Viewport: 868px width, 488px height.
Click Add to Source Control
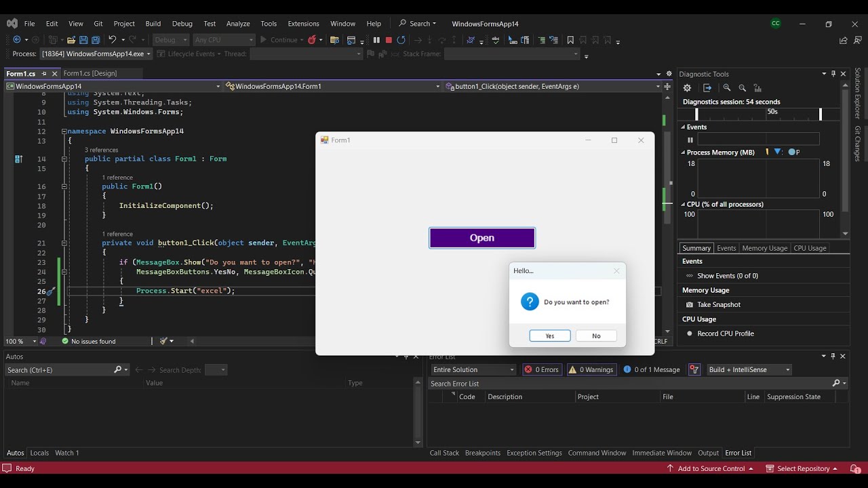pyautogui.click(x=711, y=469)
